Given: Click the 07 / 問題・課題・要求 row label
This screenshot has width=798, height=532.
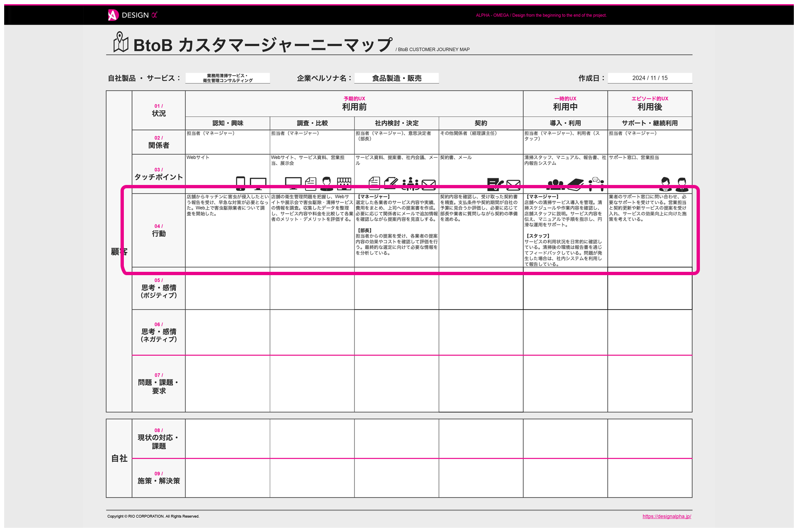Looking at the screenshot, I should point(159,384).
